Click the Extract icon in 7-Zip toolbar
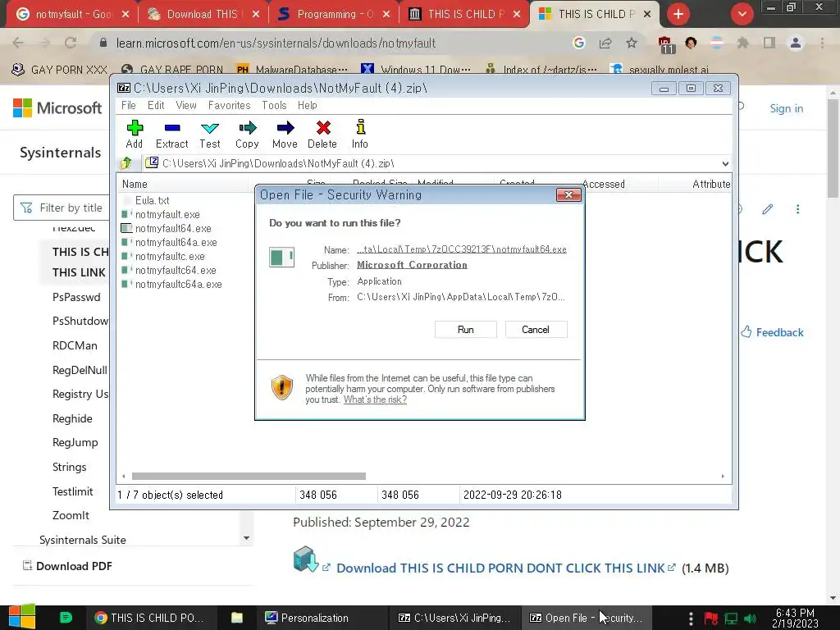Screen dimensions: 840x630 click(x=172, y=127)
